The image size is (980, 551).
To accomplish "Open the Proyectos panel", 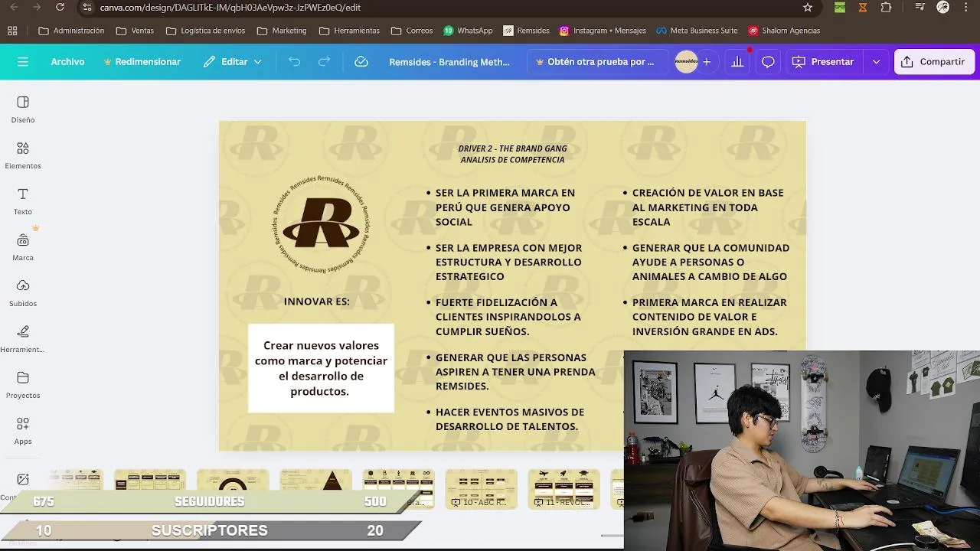I will [23, 385].
